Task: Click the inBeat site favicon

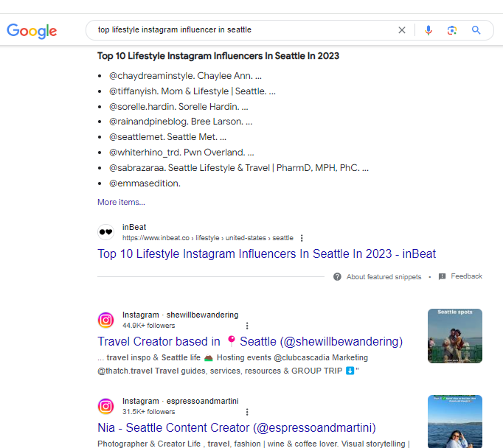Action: [x=106, y=232]
